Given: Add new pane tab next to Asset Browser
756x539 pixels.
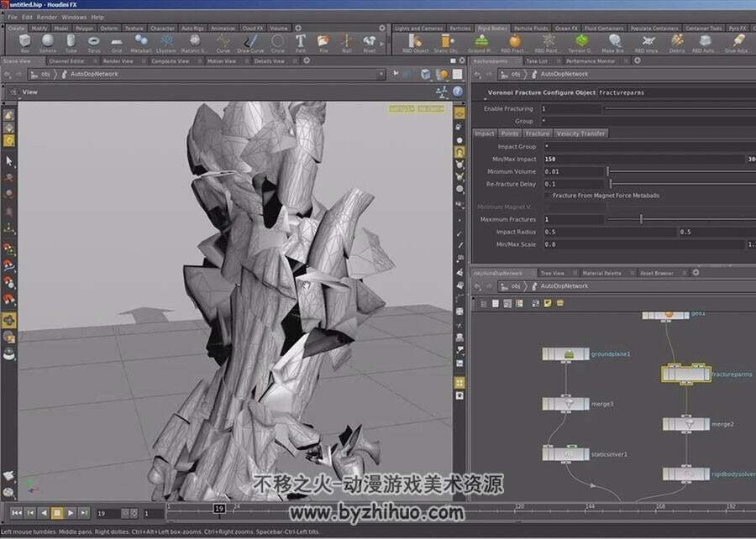Looking at the screenshot, I should [x=696, y=273].
